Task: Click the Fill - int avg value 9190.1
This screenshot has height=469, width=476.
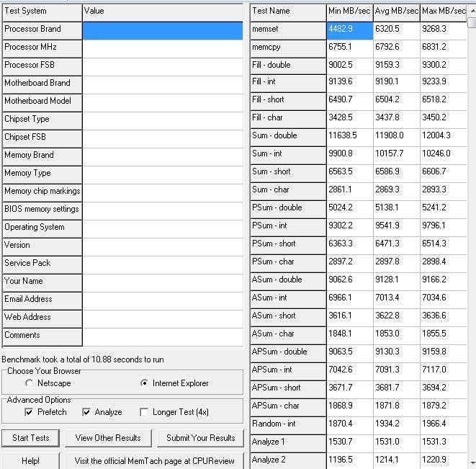Action: [x=397, y=84]
